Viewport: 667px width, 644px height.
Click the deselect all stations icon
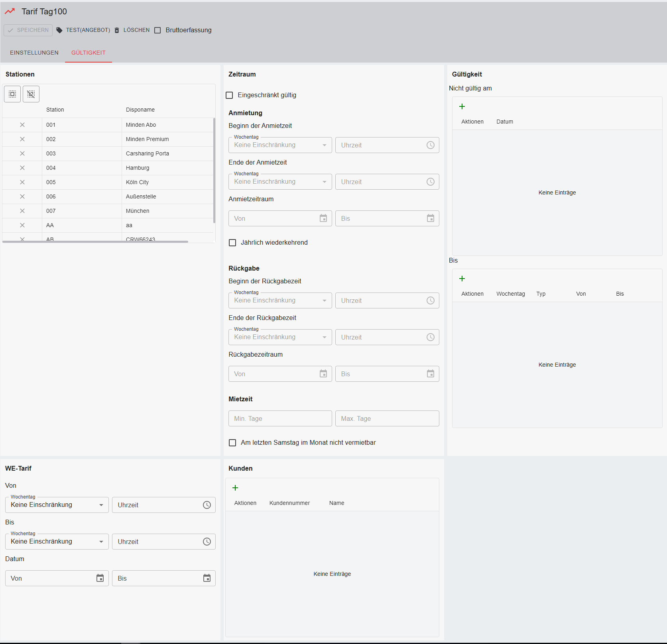tap(31, 94)
